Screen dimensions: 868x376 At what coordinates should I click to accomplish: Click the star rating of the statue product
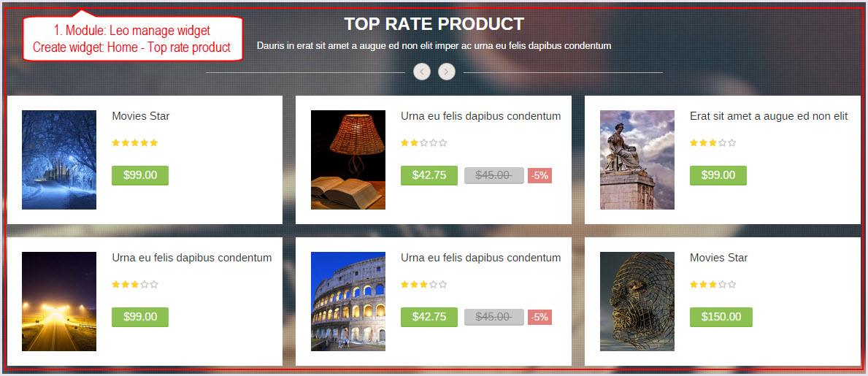713,143
